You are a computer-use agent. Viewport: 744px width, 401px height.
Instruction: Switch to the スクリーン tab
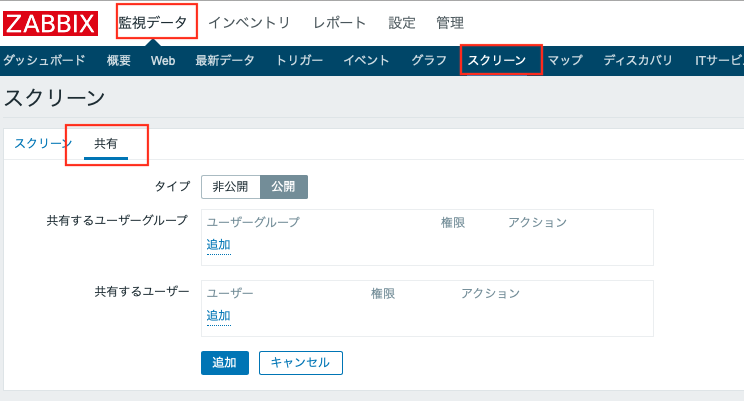tap(43, 144)
